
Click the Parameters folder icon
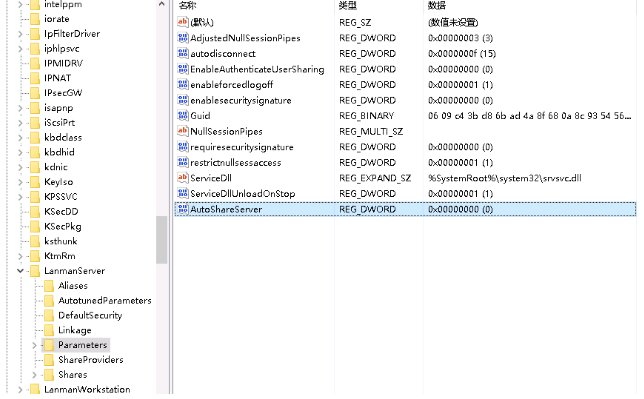(x=49, y=345)
